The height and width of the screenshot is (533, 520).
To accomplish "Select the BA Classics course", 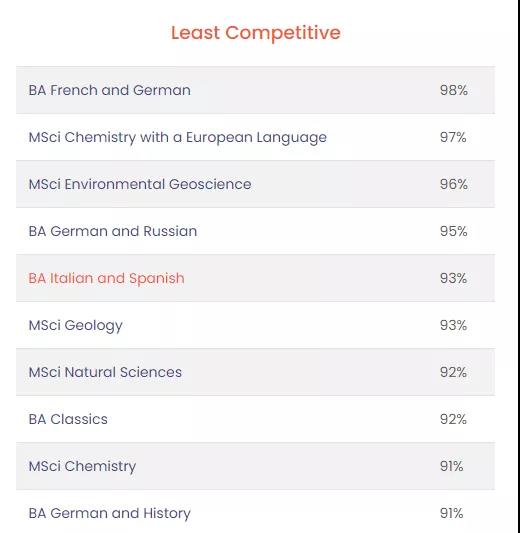I will click(x=255, y=419).
